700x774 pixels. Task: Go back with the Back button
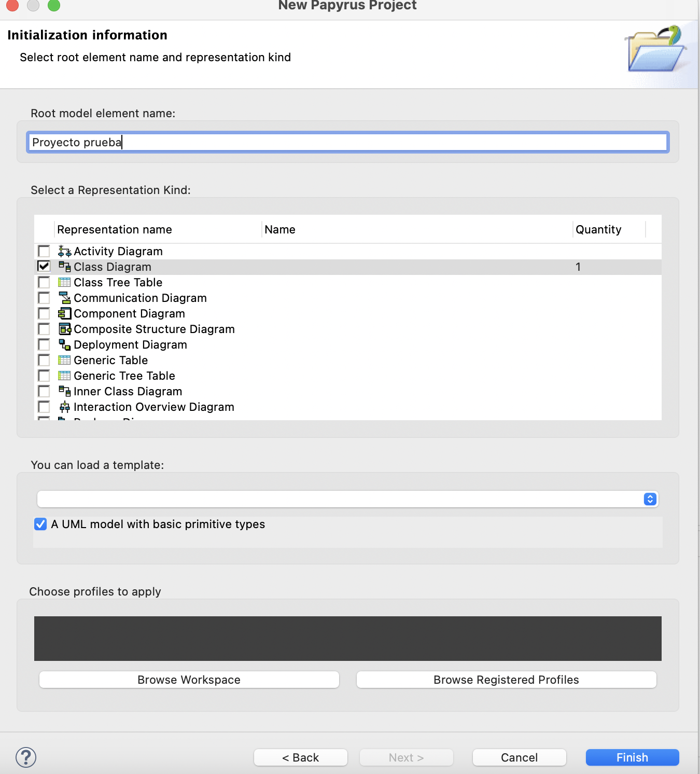point(300,757)
